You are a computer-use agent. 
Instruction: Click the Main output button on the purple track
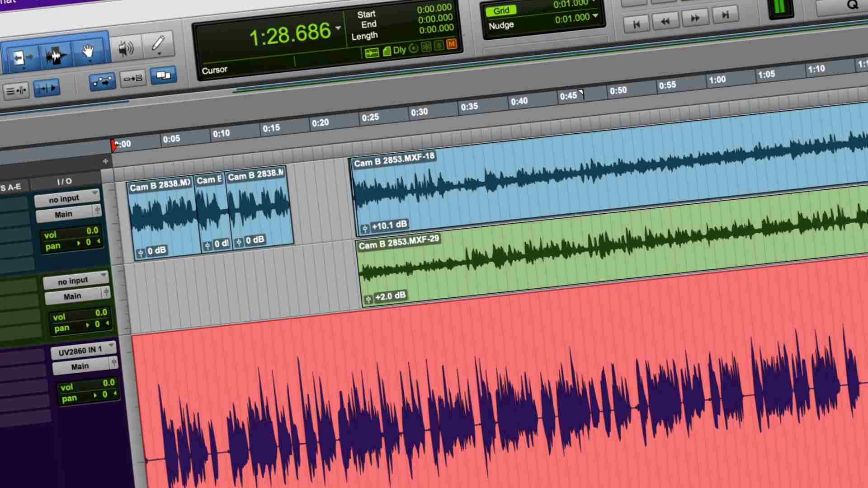click(80, 366)
